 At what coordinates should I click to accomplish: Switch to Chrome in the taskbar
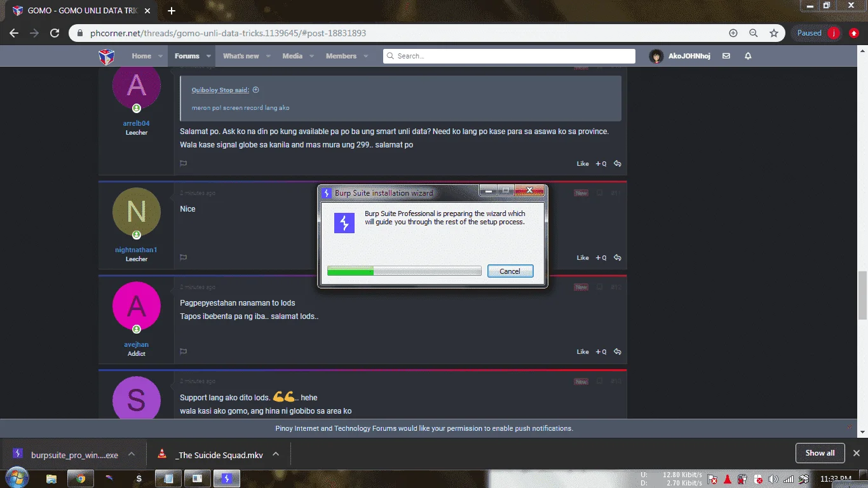coord(81,478)
